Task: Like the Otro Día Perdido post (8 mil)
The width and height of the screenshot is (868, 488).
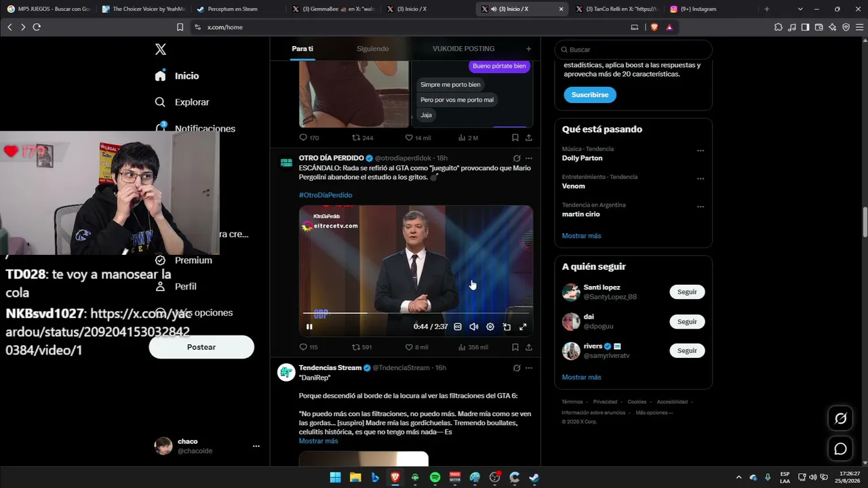Action: click(x=416, y=347)
